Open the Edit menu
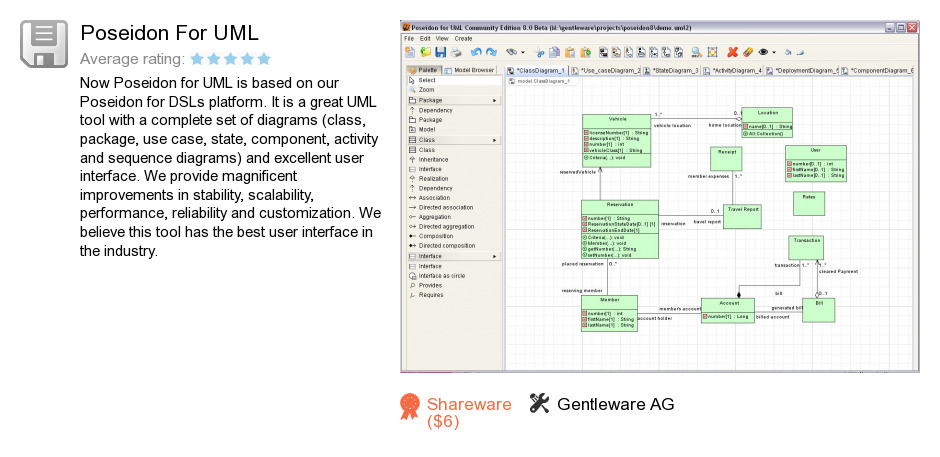940x457 pixels. point(425,38)
